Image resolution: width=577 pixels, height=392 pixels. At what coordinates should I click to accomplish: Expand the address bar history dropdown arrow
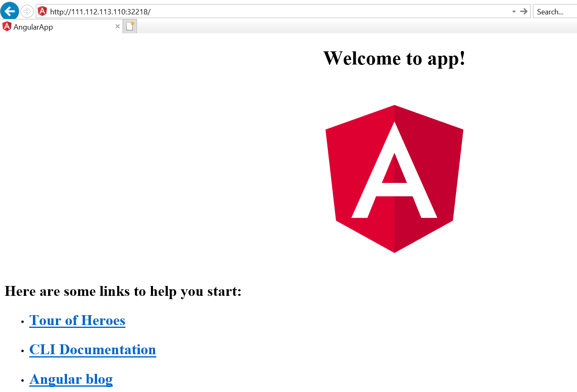tap(514, 12)
